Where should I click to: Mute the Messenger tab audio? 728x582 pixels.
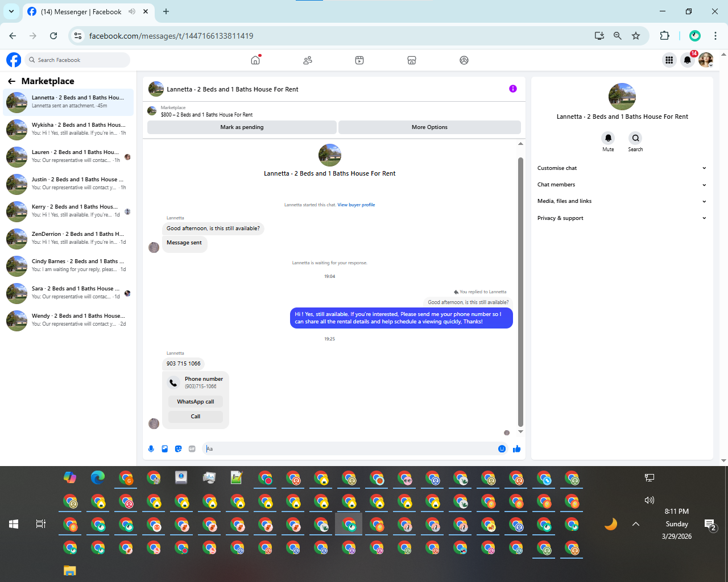tap(132, 11)
